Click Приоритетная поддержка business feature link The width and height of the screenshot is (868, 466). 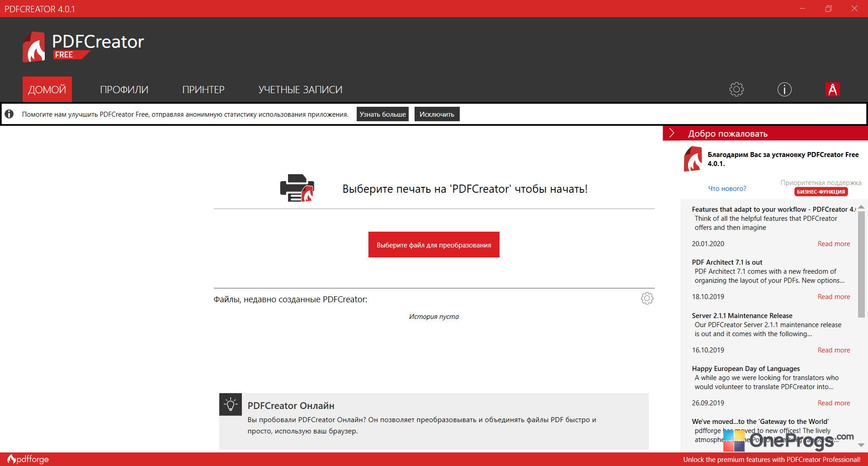pos(821,183)
